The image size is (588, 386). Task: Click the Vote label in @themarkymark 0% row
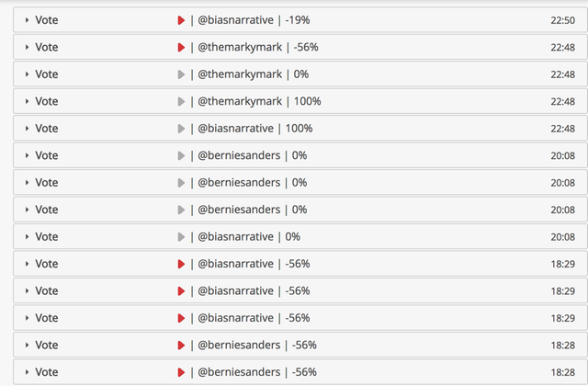(x=46, y=74)
